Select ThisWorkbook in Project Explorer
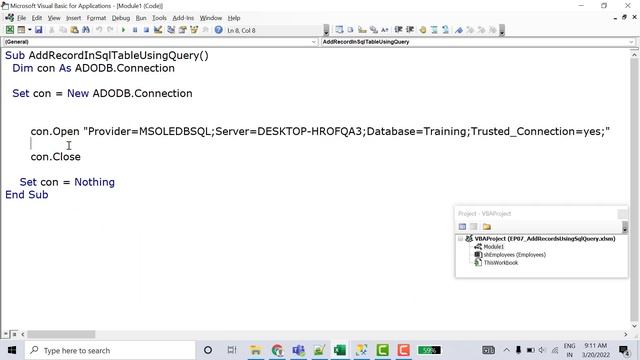 pos(501,262)
